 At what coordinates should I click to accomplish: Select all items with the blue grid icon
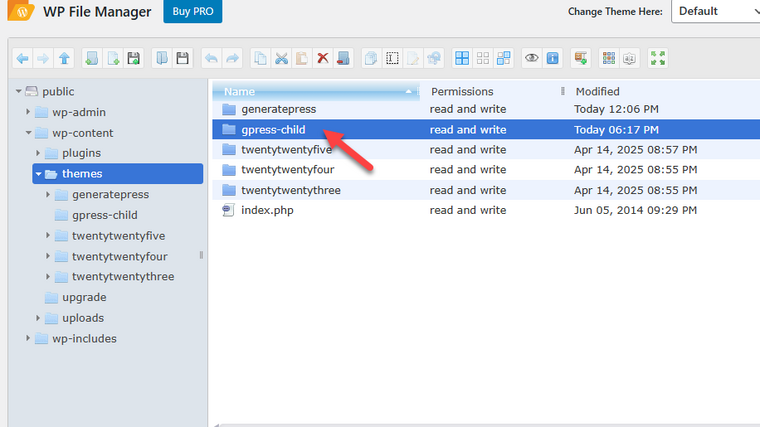click(462, 59)
